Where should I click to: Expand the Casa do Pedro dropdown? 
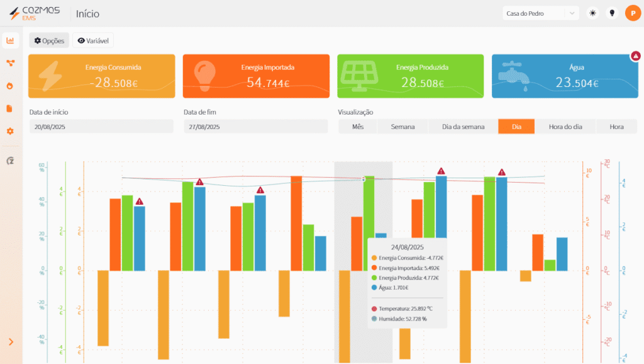pyautogui.click(x=540, y=13)
